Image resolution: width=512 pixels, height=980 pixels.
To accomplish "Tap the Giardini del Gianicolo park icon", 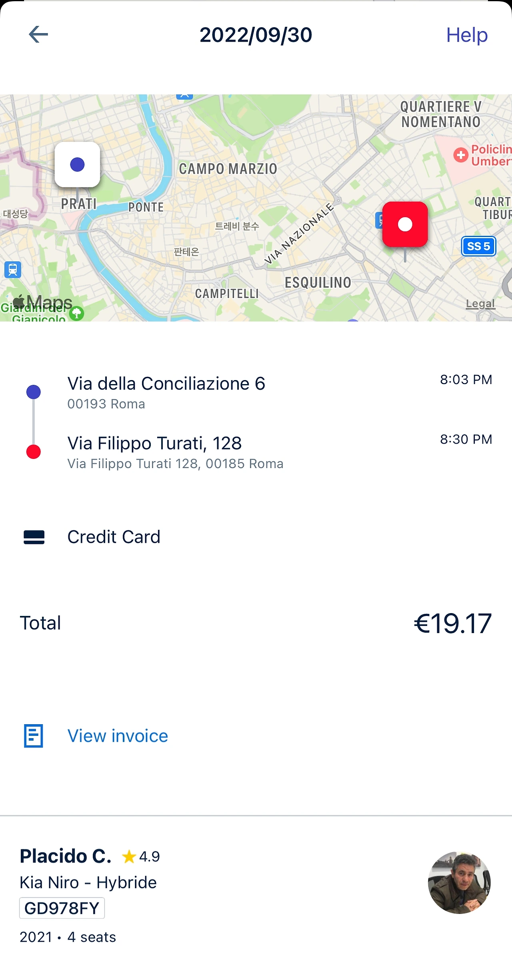I will [x=76, y=314].
